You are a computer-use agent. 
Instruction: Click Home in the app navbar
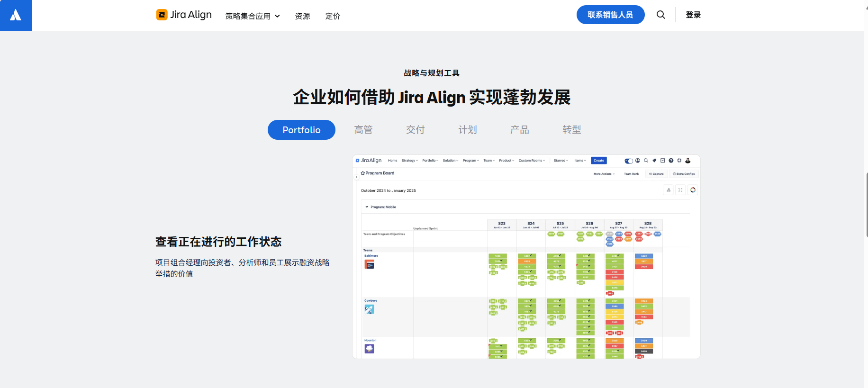(x=392, y=161)
